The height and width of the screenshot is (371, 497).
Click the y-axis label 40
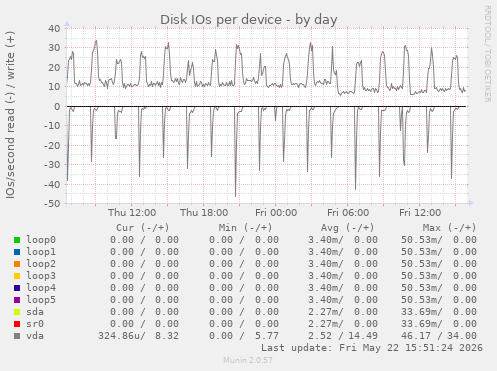(54, 28)
